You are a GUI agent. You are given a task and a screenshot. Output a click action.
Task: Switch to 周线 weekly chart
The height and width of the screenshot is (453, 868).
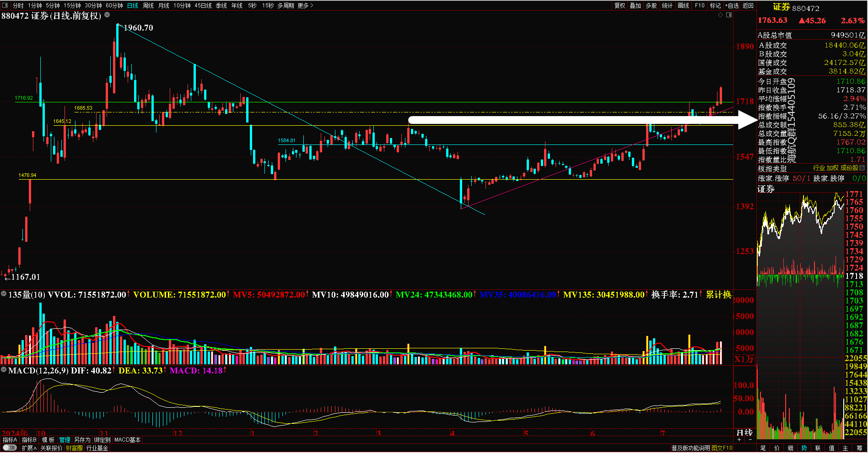point(148,5)
